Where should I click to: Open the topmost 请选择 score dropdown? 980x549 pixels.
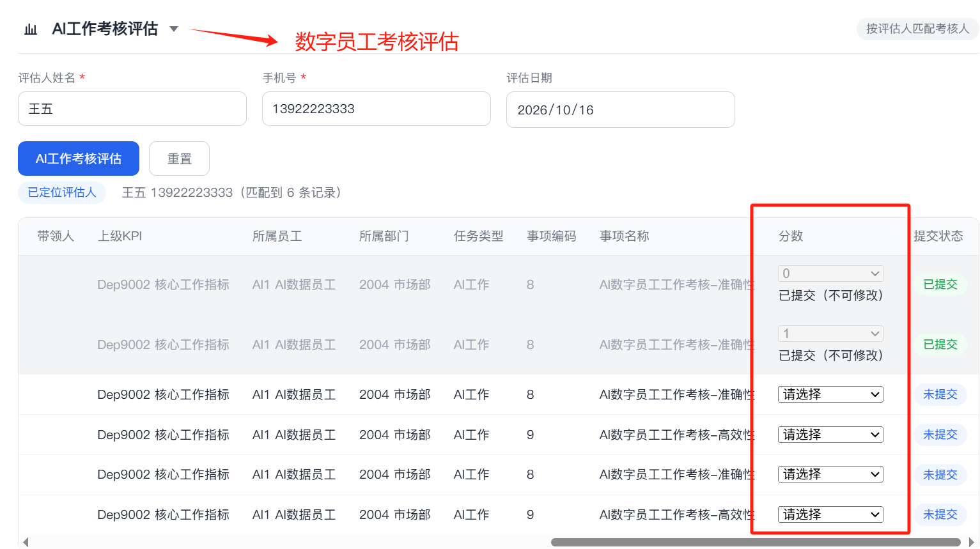[x=830, y=394]
